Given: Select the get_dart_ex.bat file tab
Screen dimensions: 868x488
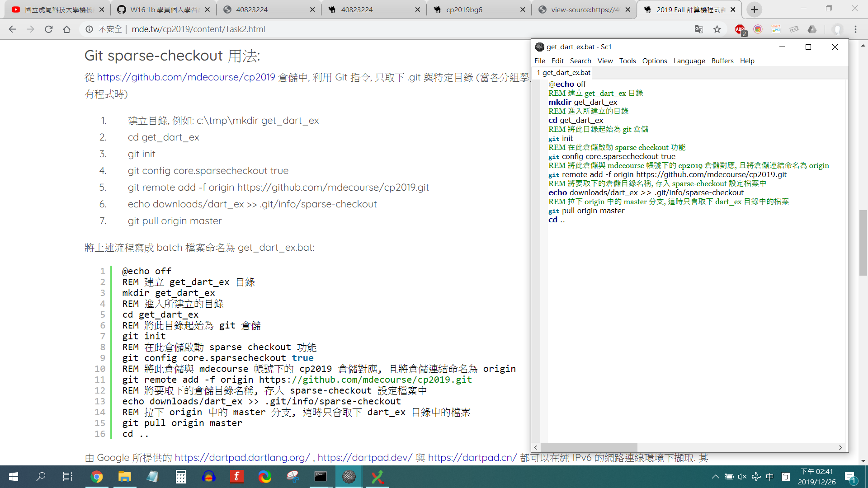Looking at the screenshot, I should tap(564, 73).
